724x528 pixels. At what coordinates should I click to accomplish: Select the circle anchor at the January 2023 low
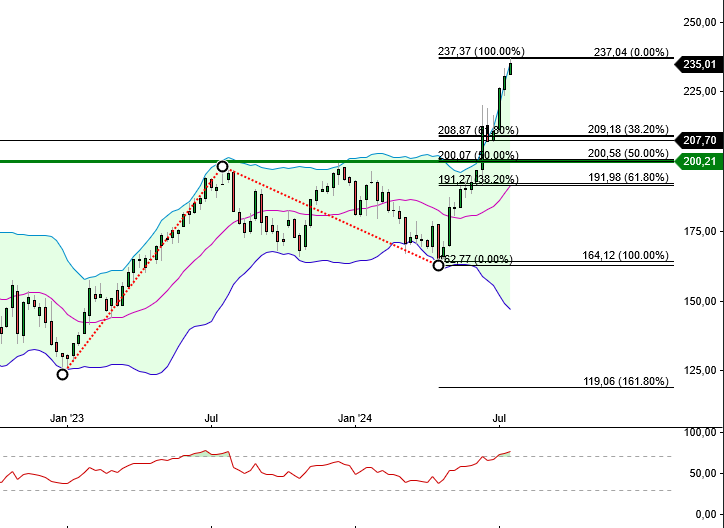(x=62, y=374)
